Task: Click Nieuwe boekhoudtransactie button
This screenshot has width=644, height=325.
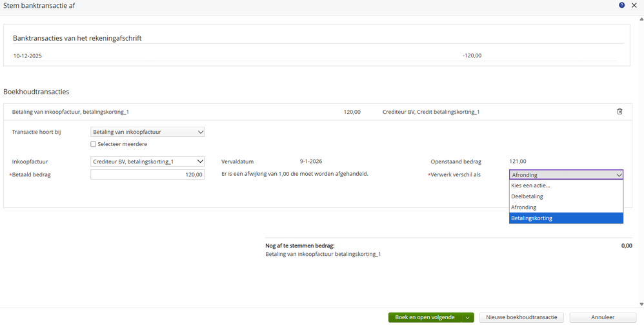Action: (521, 317)
